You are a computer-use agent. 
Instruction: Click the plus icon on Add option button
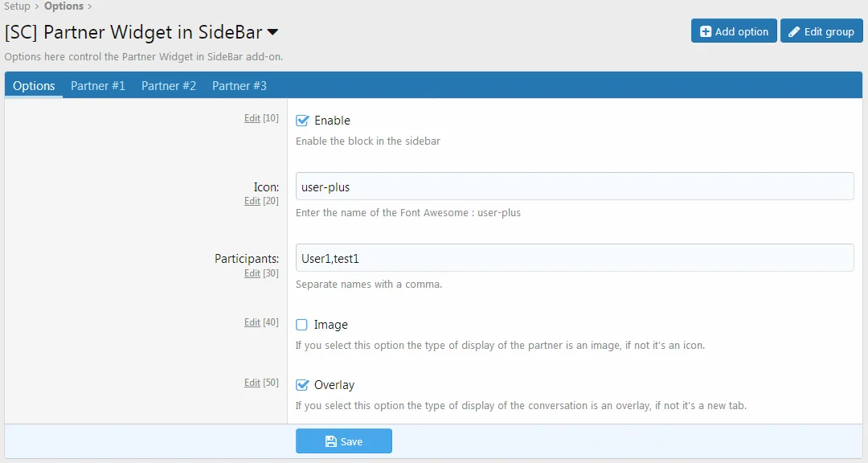pos(705,31)
